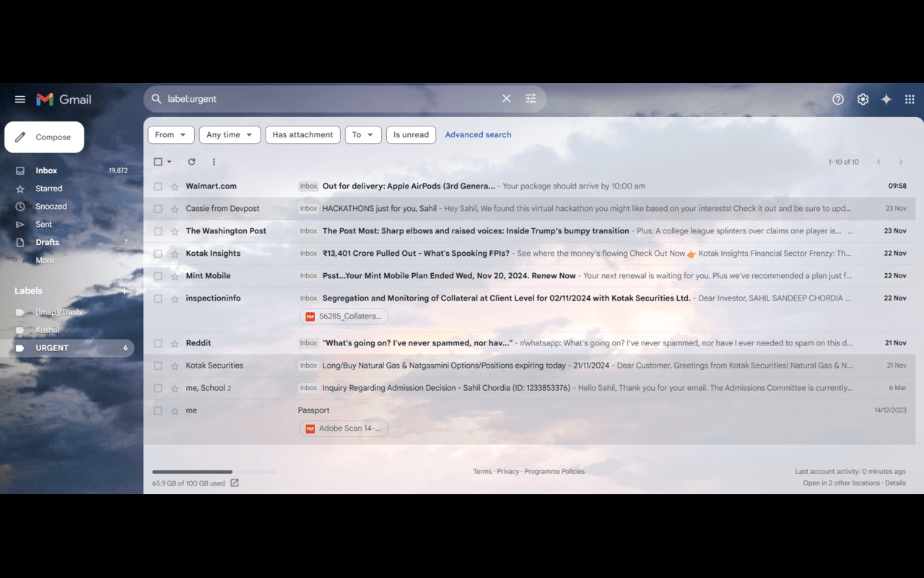Star the me, School email
The height and width of the screenshot is (578, 924).
tap(175, 389)
